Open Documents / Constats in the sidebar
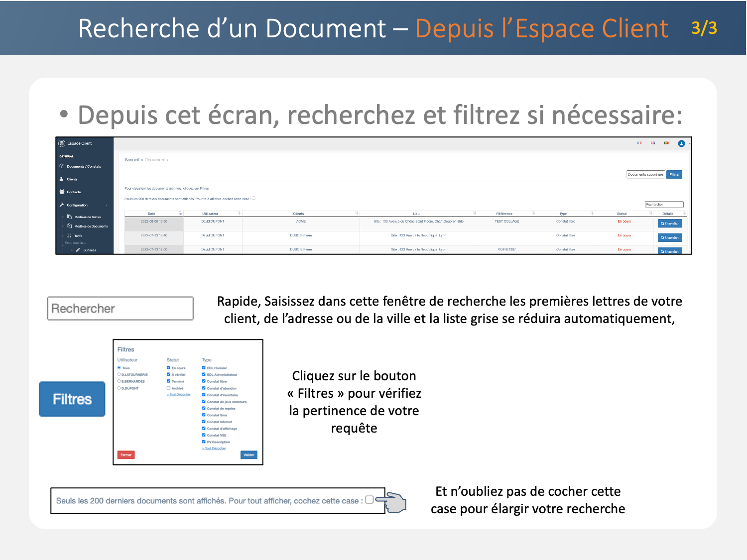This screenshot has width=747, height=560. (84, 167)
